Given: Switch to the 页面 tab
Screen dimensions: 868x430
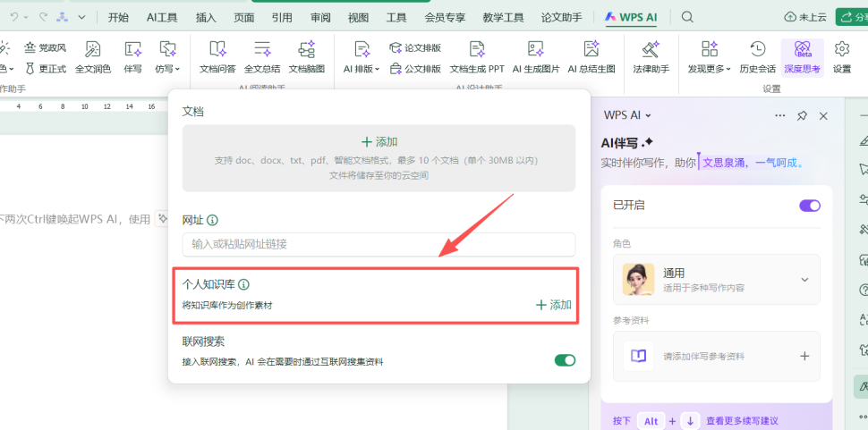Looking at the screenshot, I should 244,17.
